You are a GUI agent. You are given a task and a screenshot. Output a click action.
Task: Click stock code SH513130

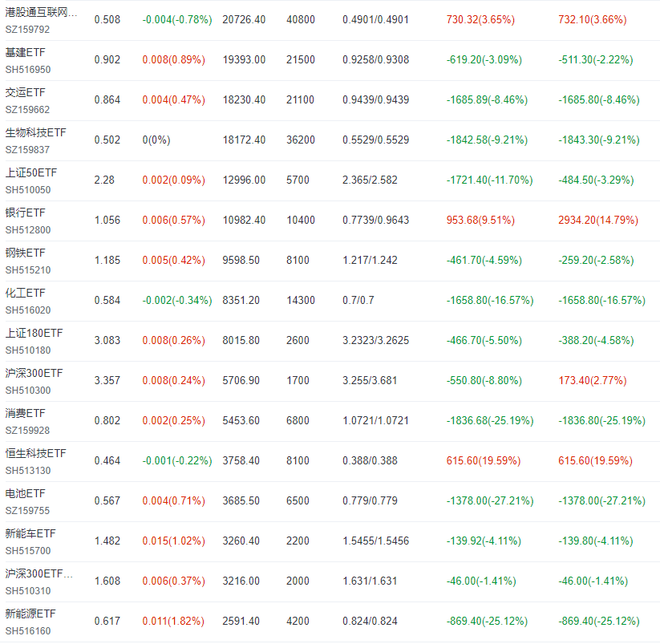click(28, 471)
